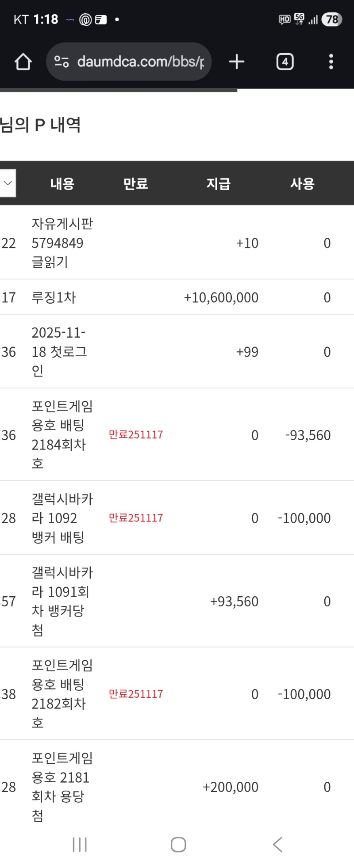Tap the site security padlock icon
Viewport: 354px width, 868px height.
62,62
